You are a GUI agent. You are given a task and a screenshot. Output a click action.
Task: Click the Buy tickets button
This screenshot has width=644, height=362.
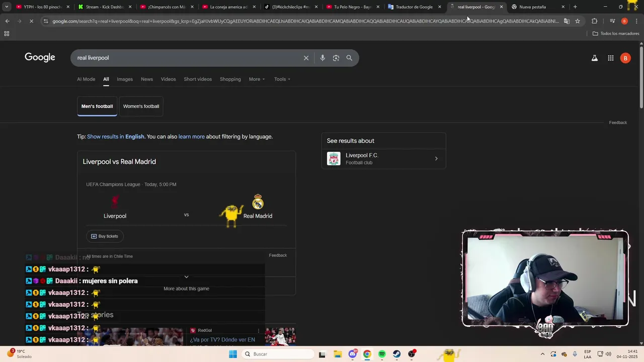click(x=105, y=236)
